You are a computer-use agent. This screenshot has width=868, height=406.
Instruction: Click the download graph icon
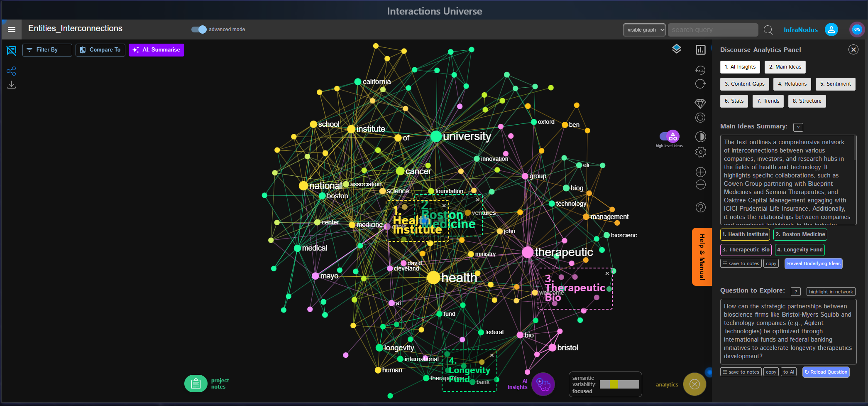(x=11, y=85)
